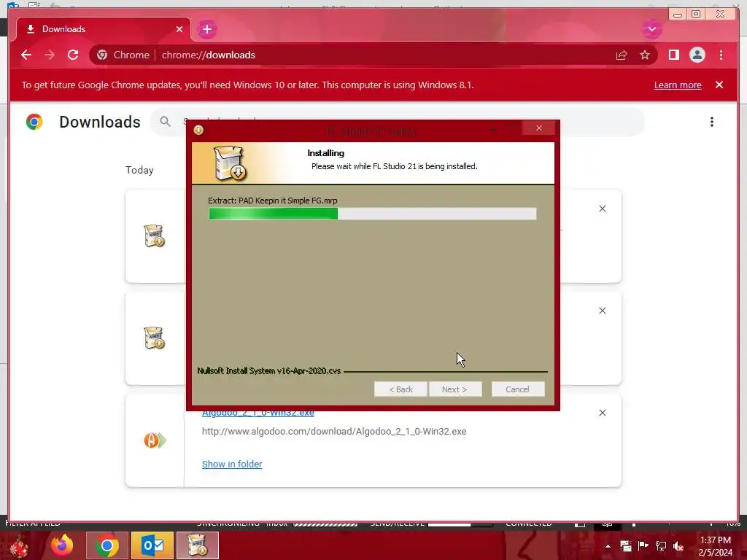Open the taskbar clock and date
The width and height of the screenshot is (747, 560).
click(716, 546)
